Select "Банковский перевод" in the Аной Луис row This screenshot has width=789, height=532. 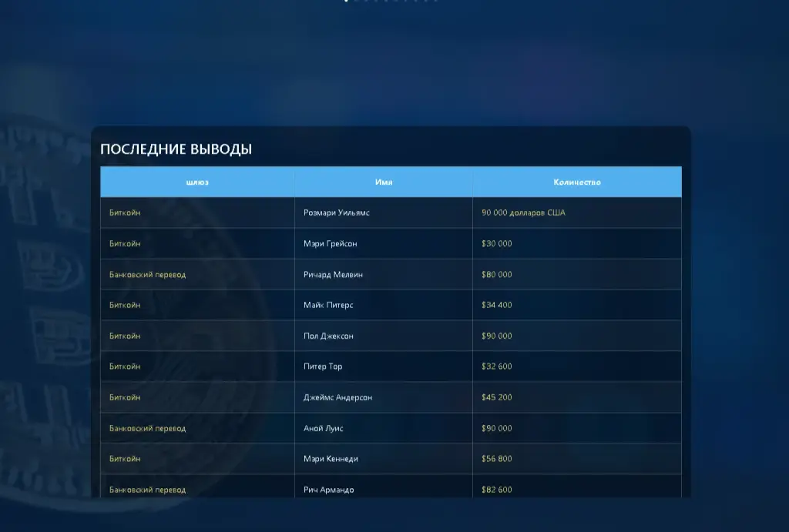pos(147,428)
